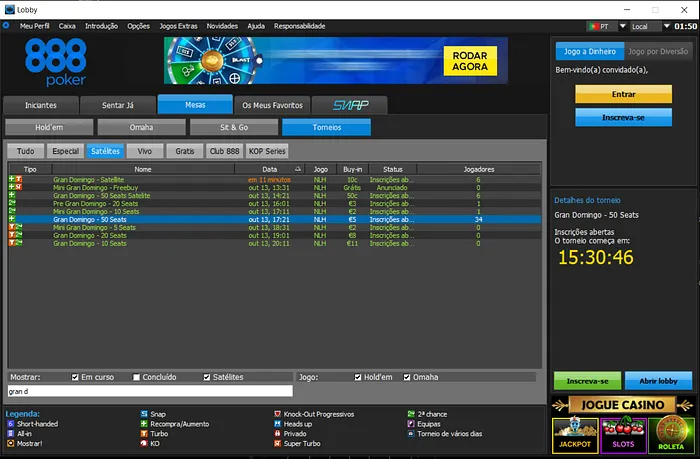Sort by Jogadores column header
The height and width of the screenshot is (459, 700).
point(479,169)
